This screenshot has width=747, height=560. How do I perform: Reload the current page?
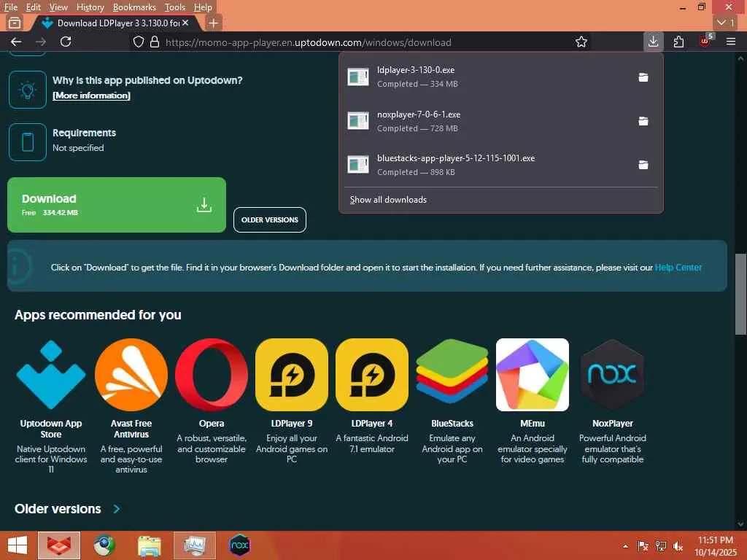point(66,42)
